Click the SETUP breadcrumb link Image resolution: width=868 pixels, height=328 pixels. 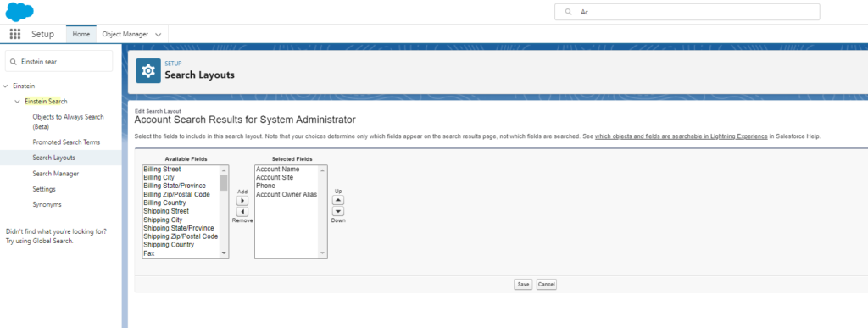coord(173,64)
